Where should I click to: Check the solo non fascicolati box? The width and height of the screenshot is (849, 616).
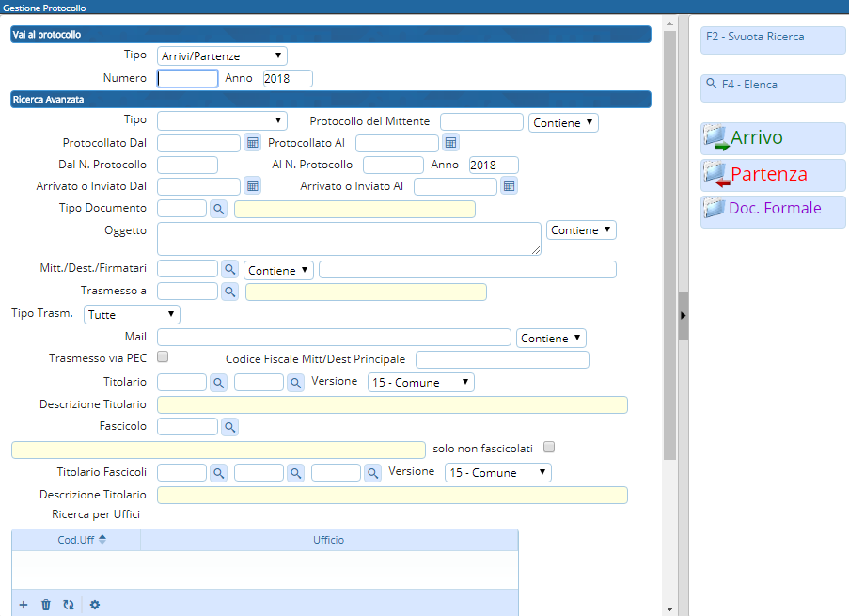[549, 447]
